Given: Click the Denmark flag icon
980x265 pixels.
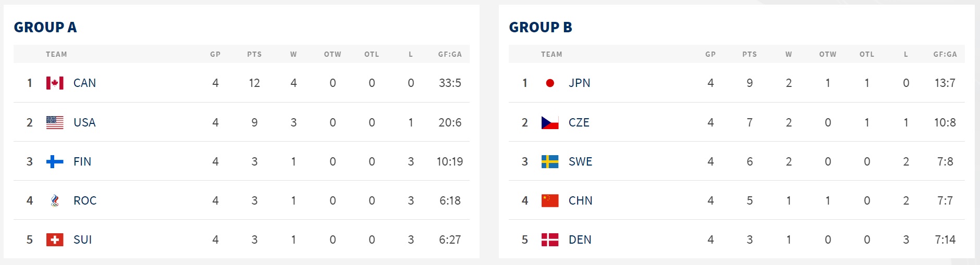Looking at the screenshot, I should 550,239.
